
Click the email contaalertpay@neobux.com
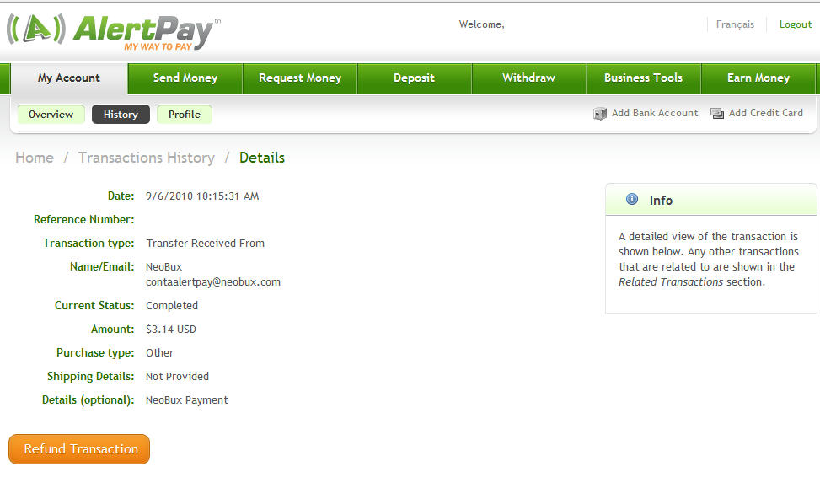pos(213,281)
